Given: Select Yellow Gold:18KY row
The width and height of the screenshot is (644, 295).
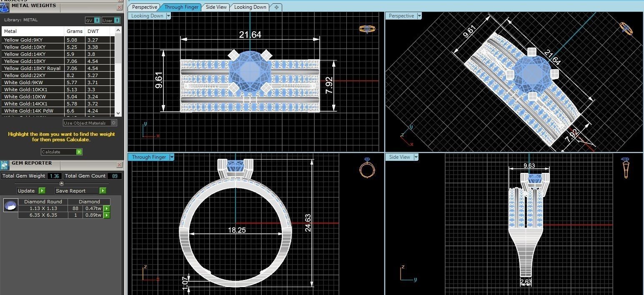Looking at the screenshot, I should click(58, 61).
